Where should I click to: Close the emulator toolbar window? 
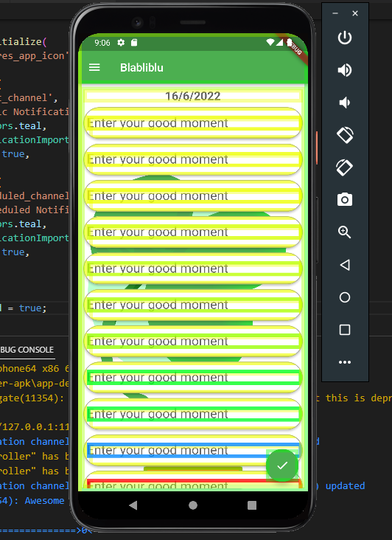coord(355,13)
